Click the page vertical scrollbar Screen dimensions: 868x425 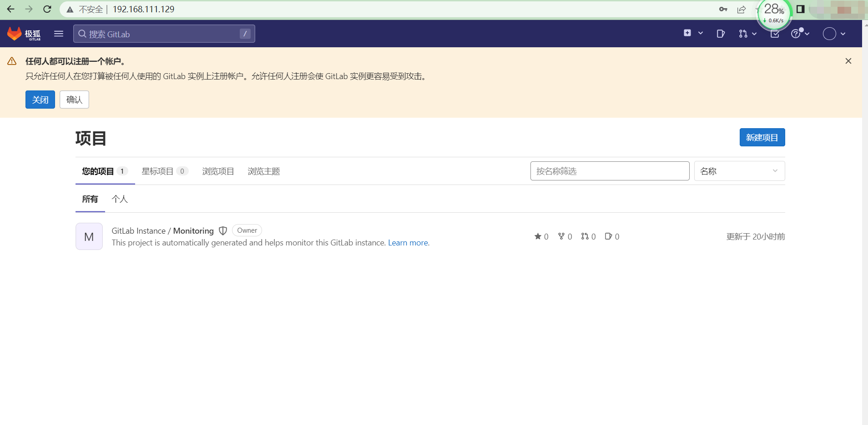(x=865, y=223)
